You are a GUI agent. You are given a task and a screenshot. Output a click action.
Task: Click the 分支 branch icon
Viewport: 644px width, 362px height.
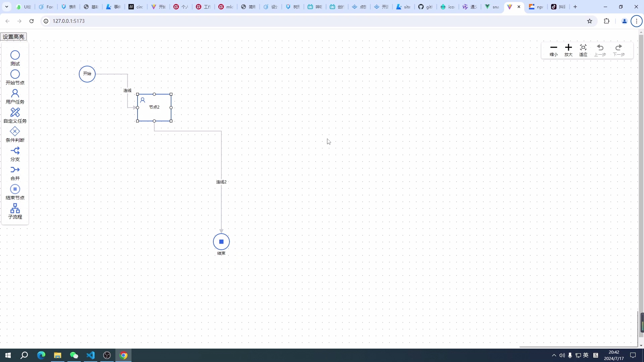coord(15,150)
